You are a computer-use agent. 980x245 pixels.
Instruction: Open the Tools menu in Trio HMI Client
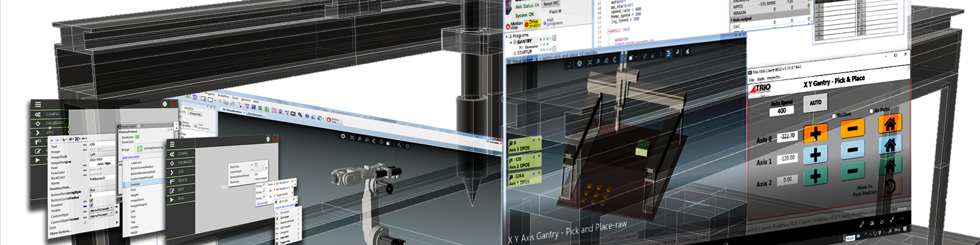click(760, 79)
